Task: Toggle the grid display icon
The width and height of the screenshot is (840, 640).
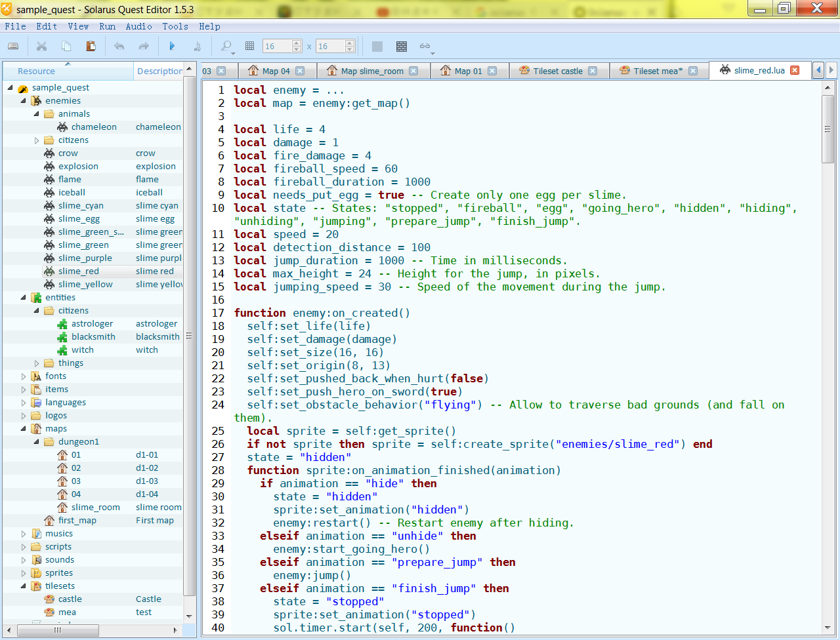Action: 249,46
